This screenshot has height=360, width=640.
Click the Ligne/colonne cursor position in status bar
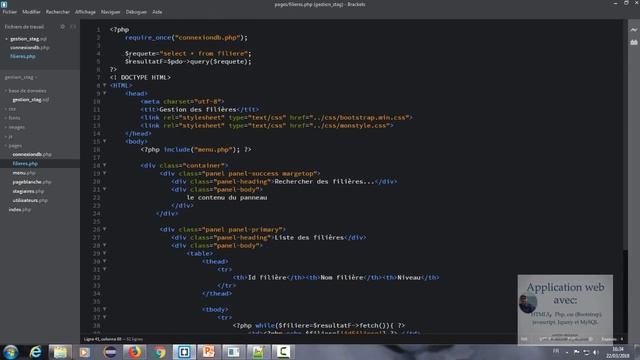pyautogui.click(x=103, y=339)
